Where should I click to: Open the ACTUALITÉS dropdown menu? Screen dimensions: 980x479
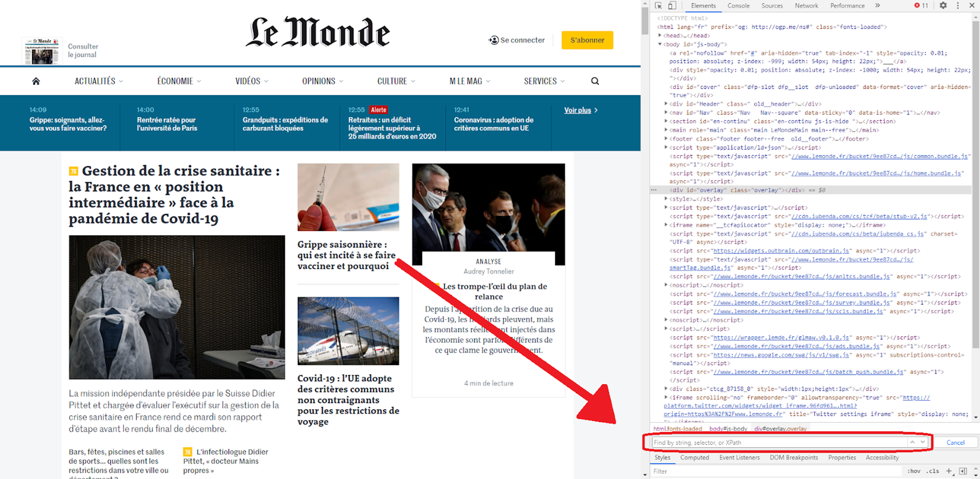[x=99, y=81]
